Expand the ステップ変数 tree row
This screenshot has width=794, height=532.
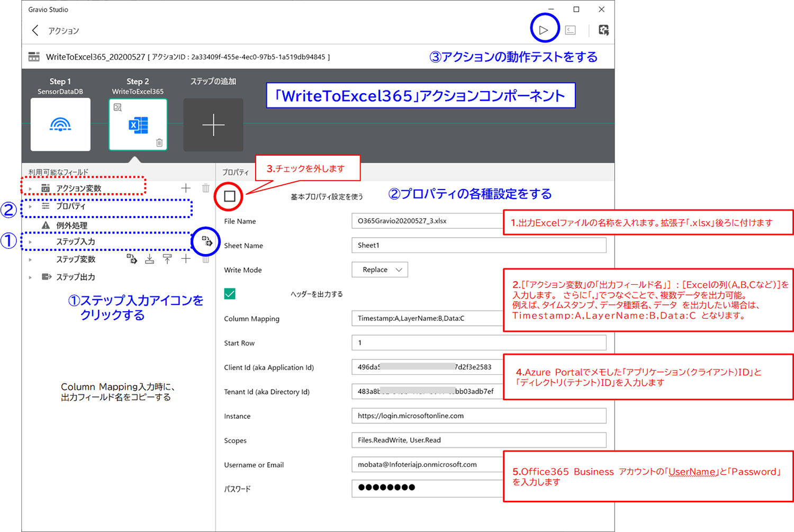coord(30,259)
